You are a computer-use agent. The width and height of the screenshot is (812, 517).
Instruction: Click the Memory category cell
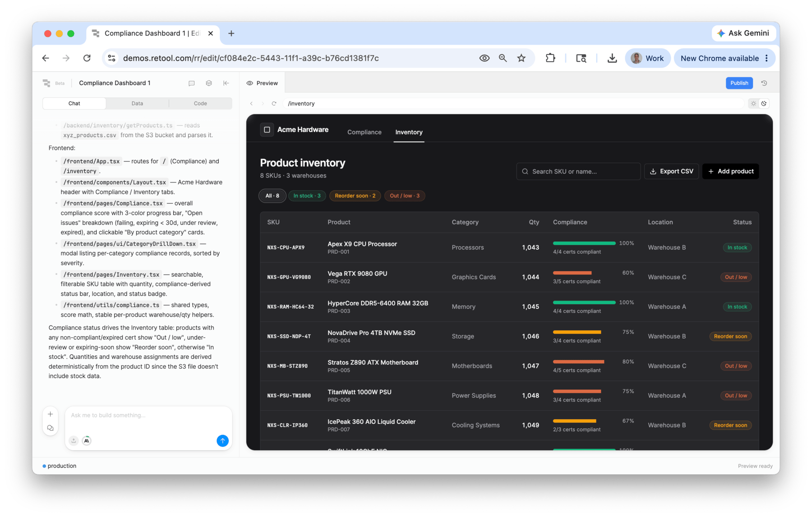click(464, 307)
